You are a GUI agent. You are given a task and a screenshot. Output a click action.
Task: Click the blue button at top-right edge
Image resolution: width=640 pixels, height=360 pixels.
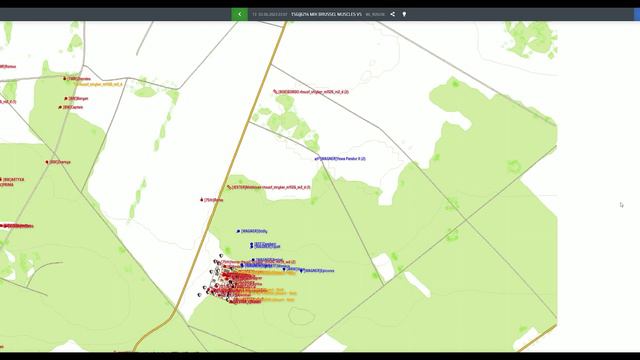click(637, 14)
